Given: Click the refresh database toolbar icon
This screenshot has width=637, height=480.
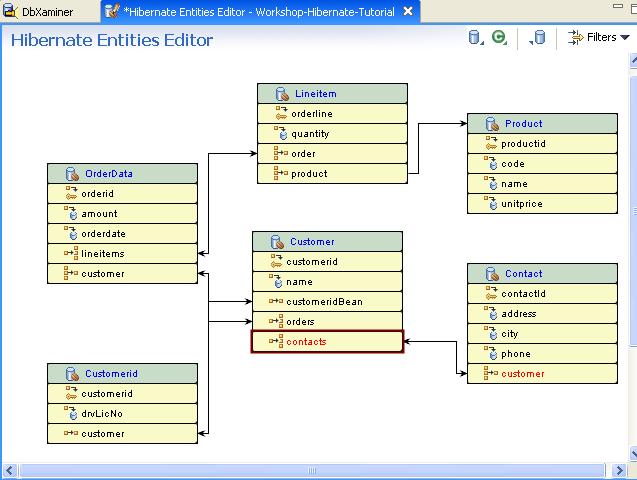Looking at the screenshot, I should click(x=499, y=37).
